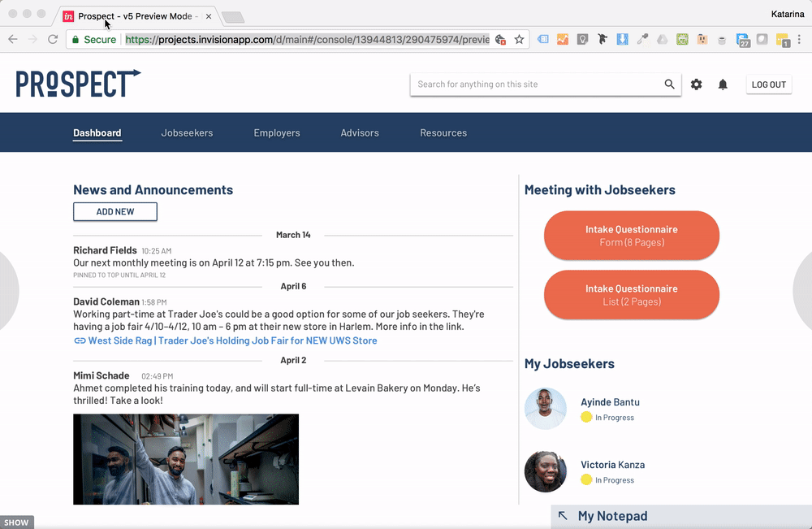Image resolution: width=812 pixels, height=529 pixels.
Task: Open the Levain Bakery photo in Mimi's post
Action: [186, 459]
